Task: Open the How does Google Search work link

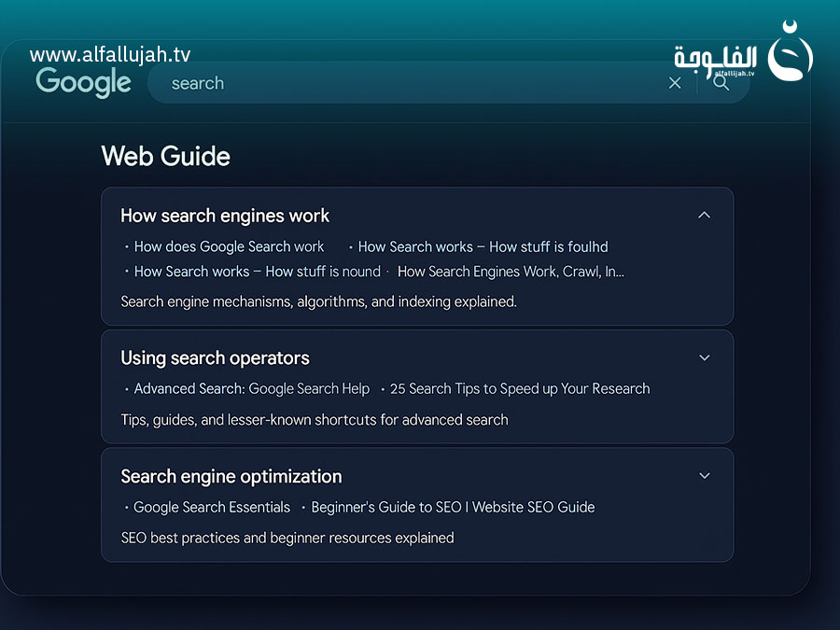Action: pyautogui.click(x=229, y=246)
